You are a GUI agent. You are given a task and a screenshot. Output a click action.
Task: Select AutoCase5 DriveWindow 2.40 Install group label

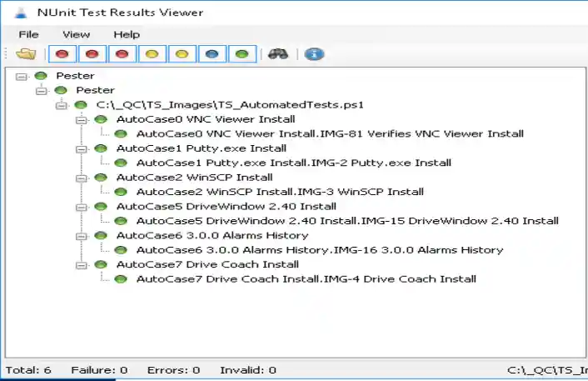pos(227,207)
